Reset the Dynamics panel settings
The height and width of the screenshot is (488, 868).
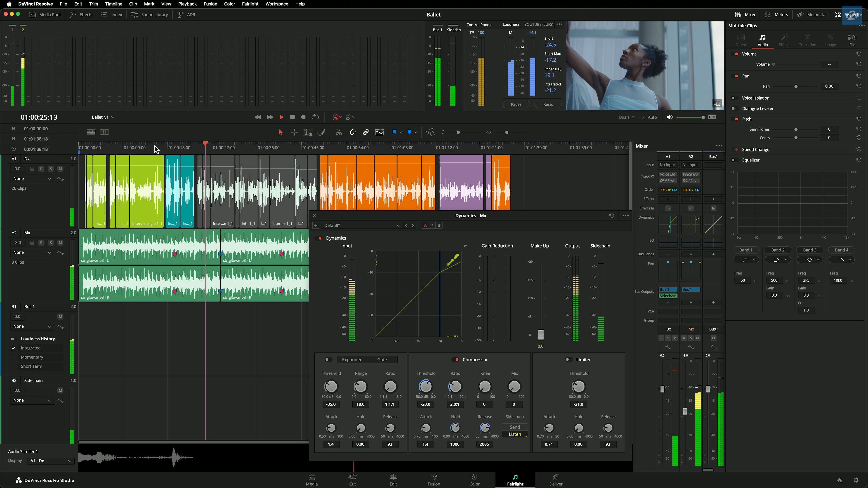pyautogui.click(x=612, y=216)
